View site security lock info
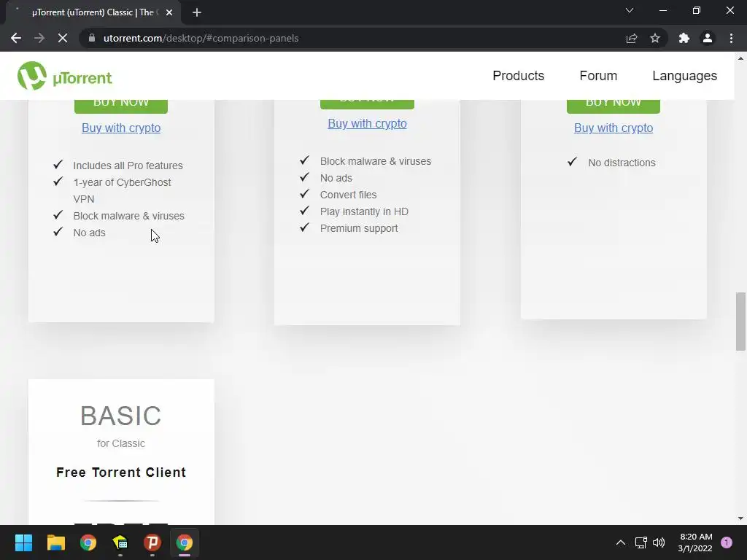The width and height of the screenshot is (747, 560). coord(92,38)
